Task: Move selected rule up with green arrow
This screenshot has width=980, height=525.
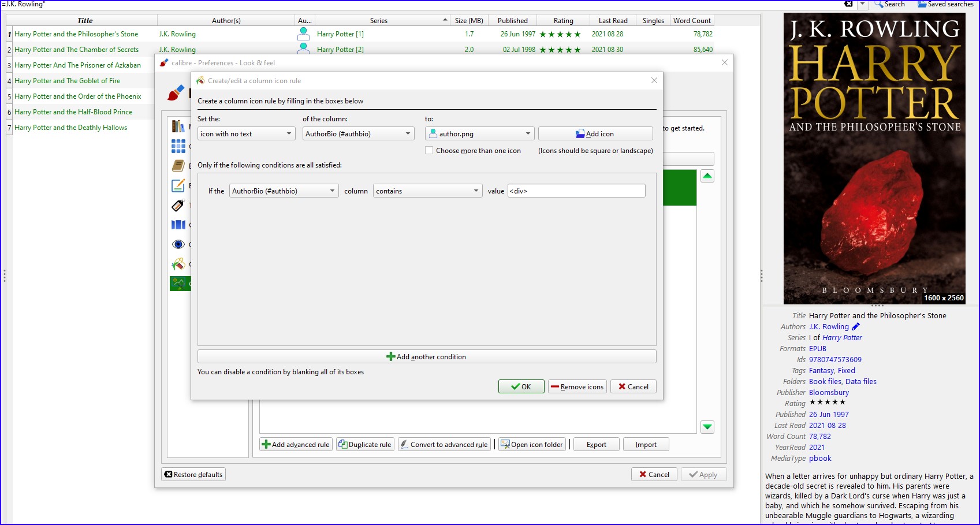Action: tap(707, 176)
